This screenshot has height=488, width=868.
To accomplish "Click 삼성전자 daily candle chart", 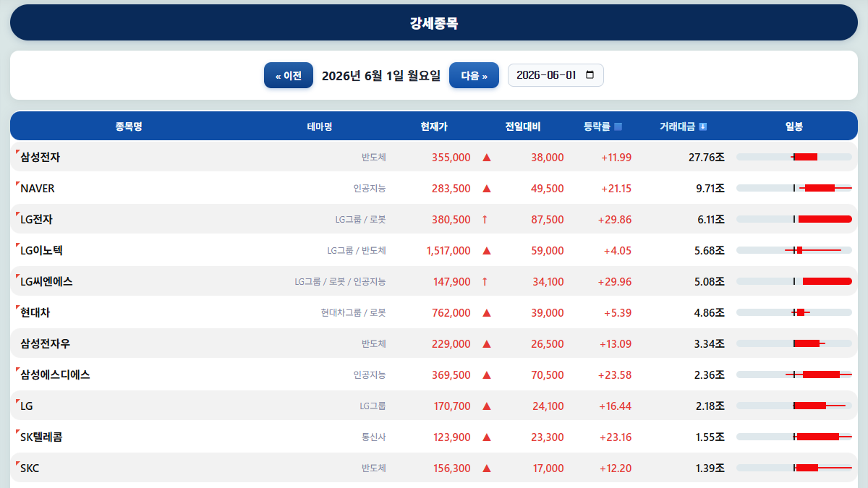I will (794, 157).
